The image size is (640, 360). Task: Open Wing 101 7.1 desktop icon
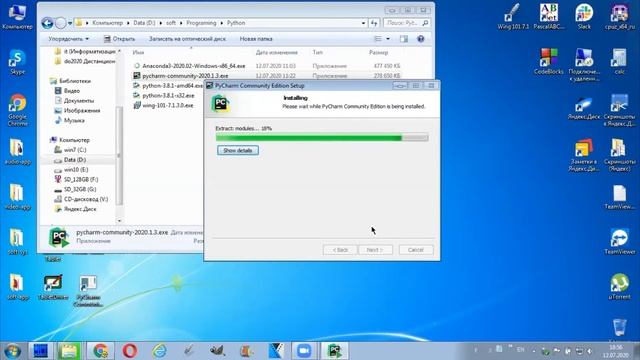[513, 16]
